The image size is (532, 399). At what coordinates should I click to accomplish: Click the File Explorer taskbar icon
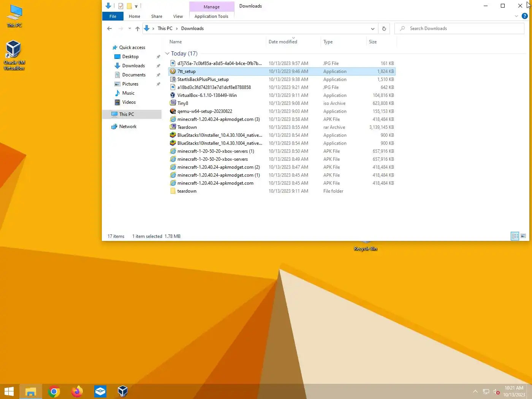[x=31, y=391]
